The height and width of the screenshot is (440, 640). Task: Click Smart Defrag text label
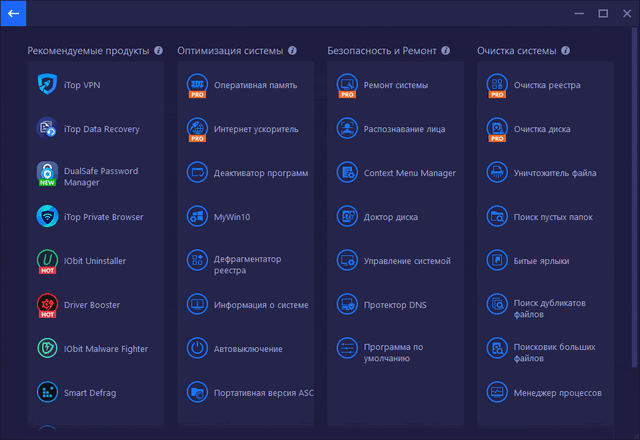90,393
